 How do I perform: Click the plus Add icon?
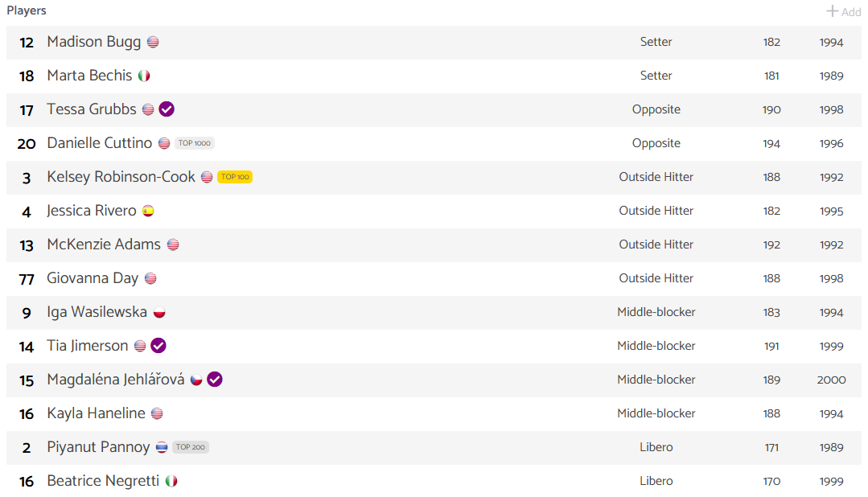click(832, 11)
